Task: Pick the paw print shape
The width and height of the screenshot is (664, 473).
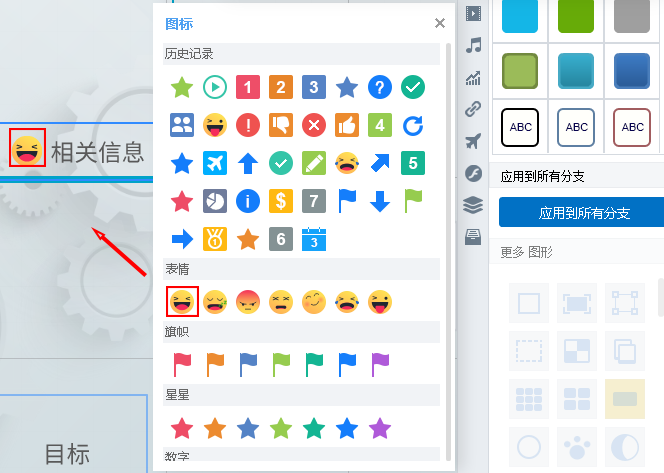Action: [577, 446]
